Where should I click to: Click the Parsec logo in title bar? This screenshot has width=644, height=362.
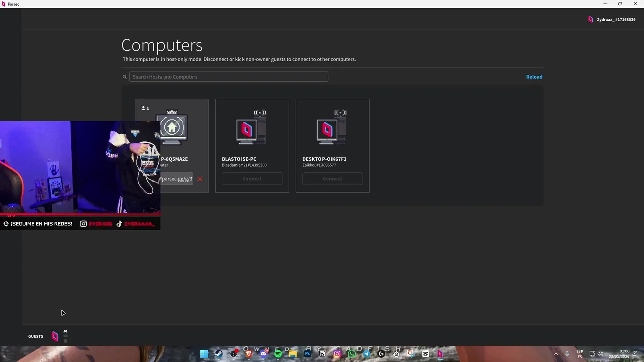click(4, 4)
